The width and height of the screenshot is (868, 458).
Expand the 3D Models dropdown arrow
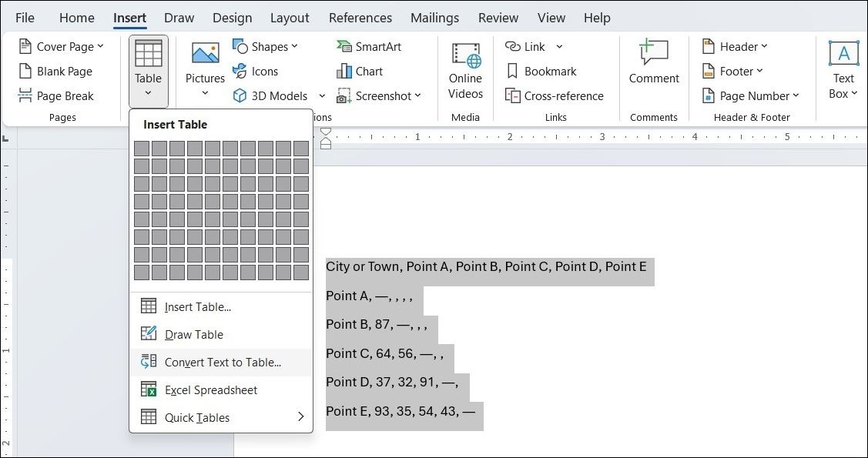pos(322,96)
